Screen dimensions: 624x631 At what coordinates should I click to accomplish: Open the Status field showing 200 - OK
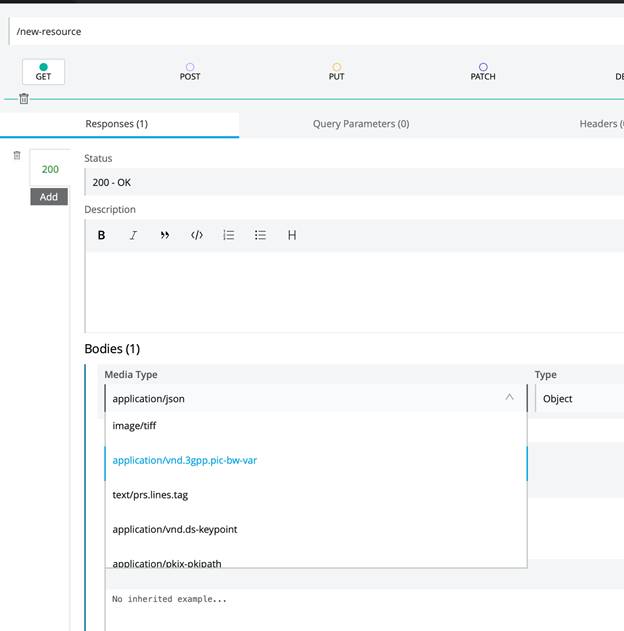pyautogui.click(x=350, y=182)
